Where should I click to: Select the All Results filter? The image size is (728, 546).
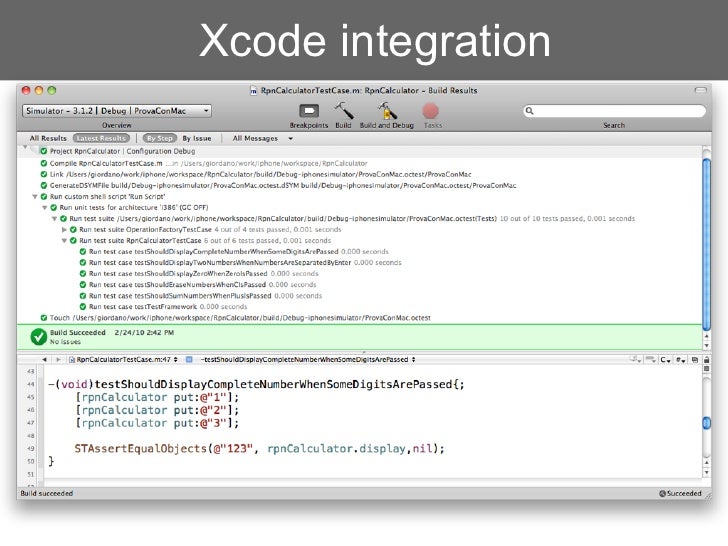pos(48,138)
